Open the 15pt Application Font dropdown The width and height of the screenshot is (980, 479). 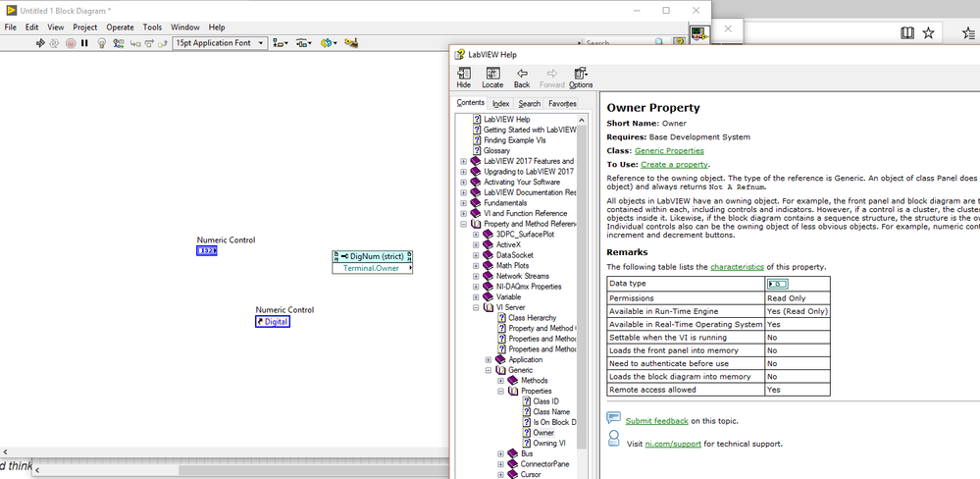tap(220, 43)
